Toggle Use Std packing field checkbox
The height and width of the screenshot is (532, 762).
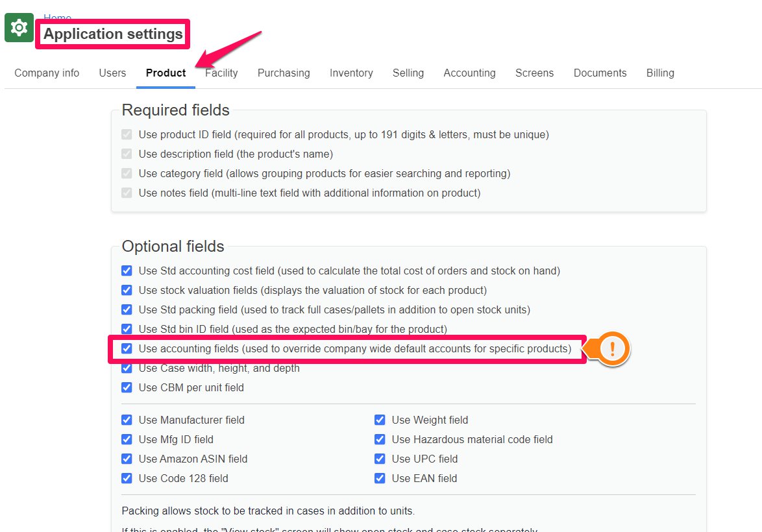point(127,309)
